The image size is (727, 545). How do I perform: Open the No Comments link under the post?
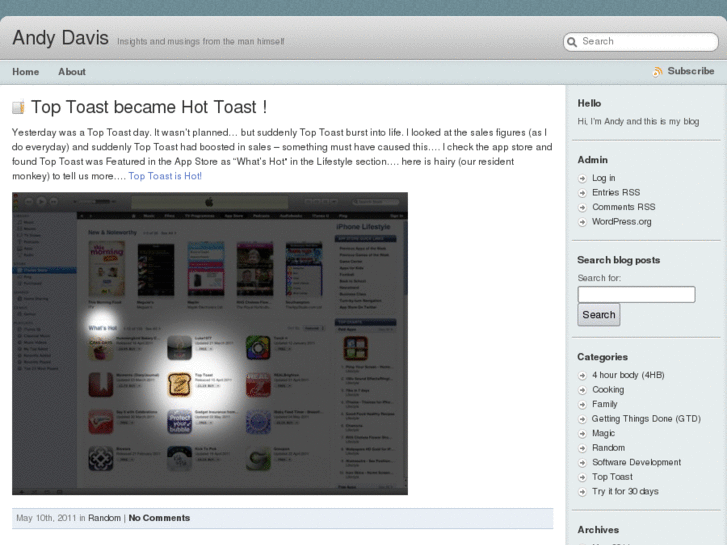click(159, 518)
